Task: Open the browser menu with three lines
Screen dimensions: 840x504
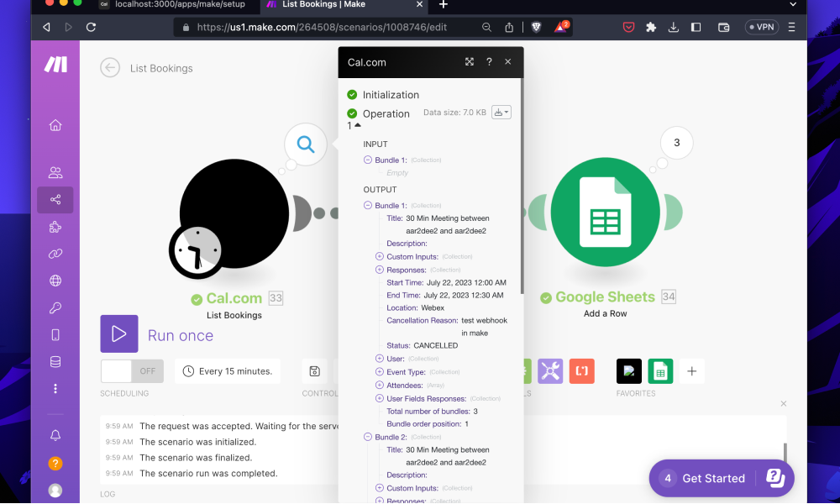Action: coord(790,26)
